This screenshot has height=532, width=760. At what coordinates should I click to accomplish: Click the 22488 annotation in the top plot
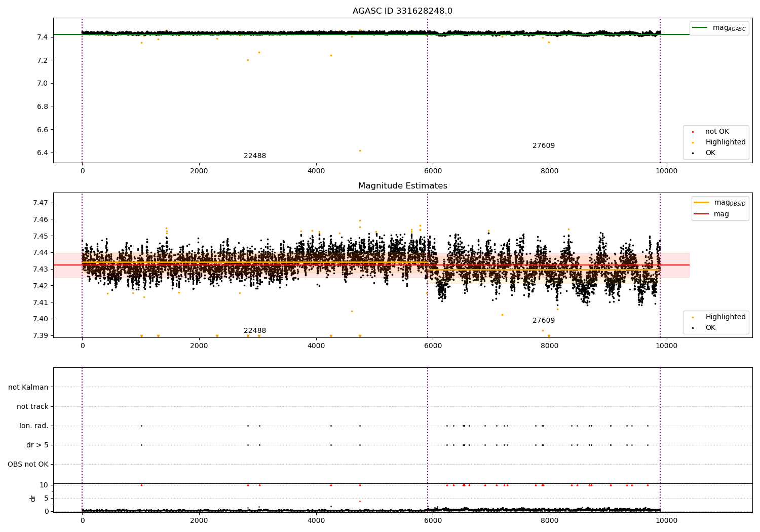pos(255,156)
